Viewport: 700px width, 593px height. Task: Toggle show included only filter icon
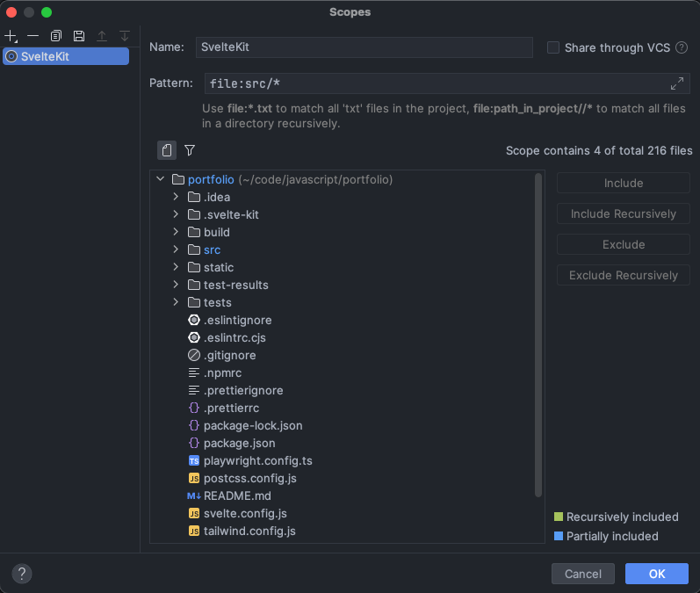(190, 150)
